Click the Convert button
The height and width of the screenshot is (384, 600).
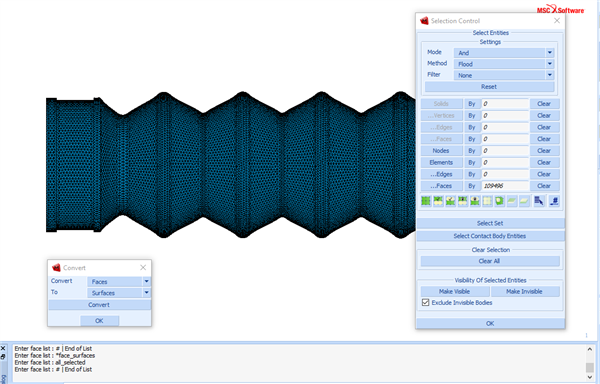point(99,305)
